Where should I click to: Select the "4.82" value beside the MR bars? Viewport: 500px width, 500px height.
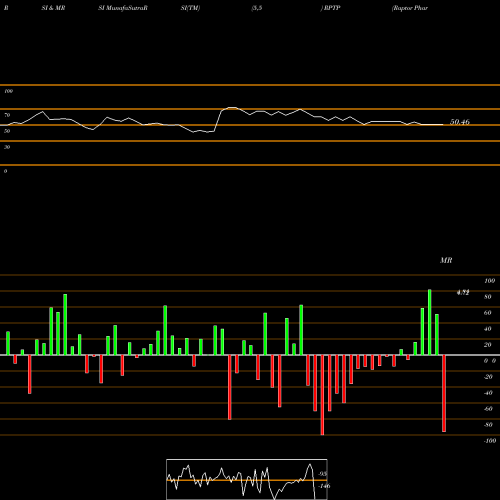(463, 293)
